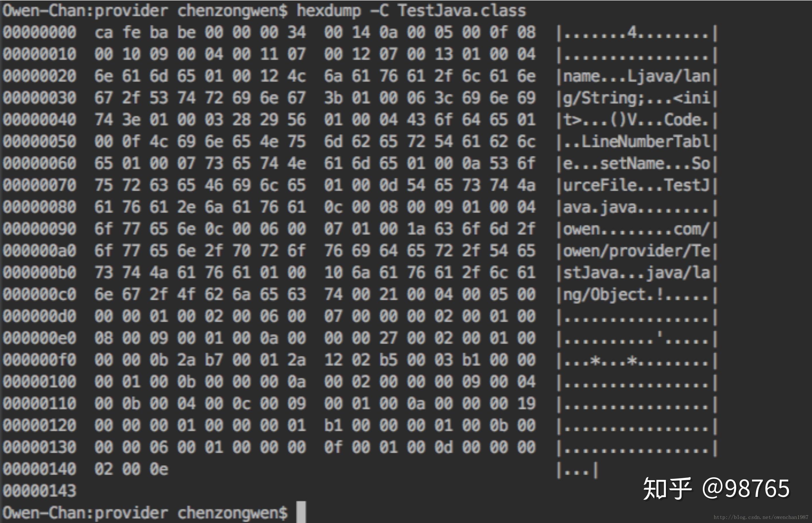Click offset 00000000 at first row
This screenshot has height=523, width=812.
pyautogui.click(x=40, y=32)
